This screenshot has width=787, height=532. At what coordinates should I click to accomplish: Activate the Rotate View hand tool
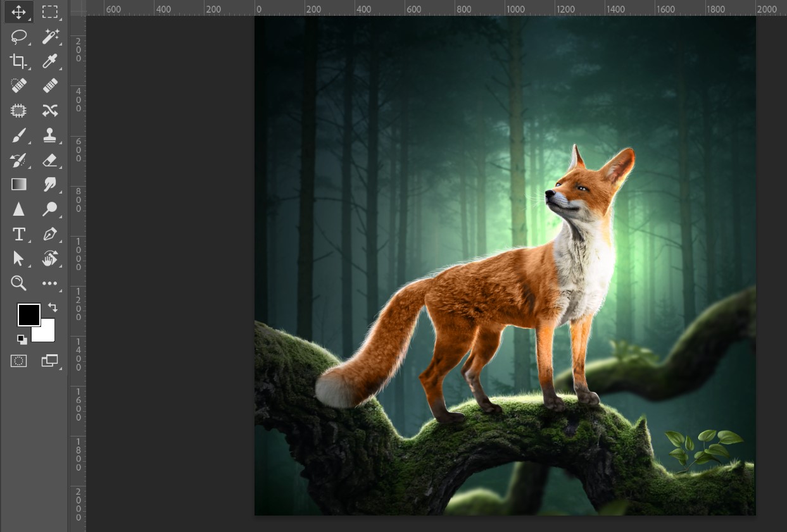click(50, 259)
